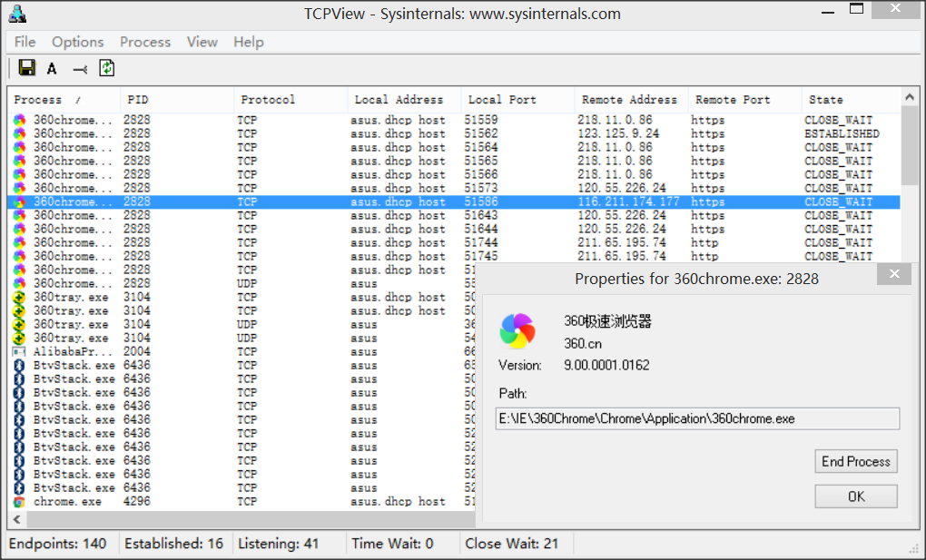The width and height of the screenshot is (926, 560).
Task: Click the 360 browser logo in Properties dialog
Action: pyautogui.click(x=517, y=330)
